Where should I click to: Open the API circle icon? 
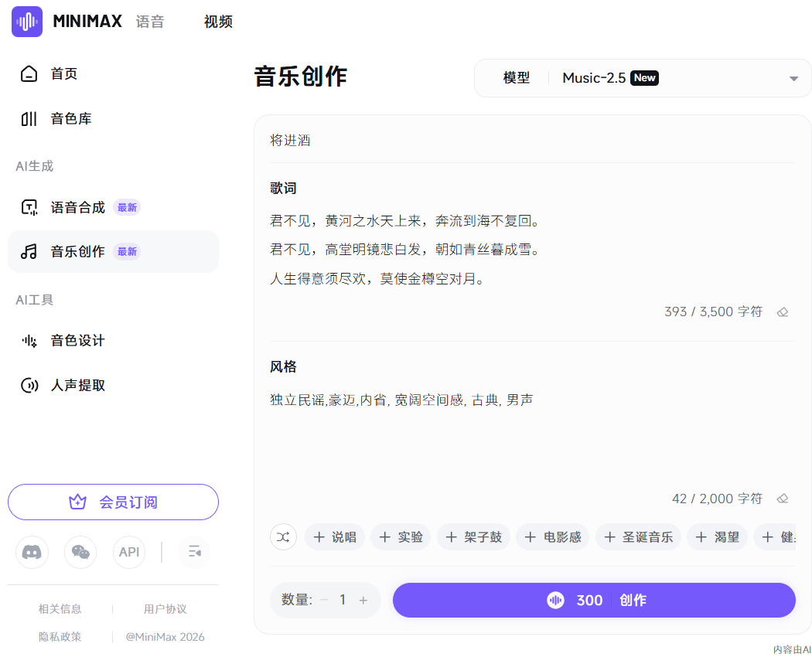click(129, 552)
